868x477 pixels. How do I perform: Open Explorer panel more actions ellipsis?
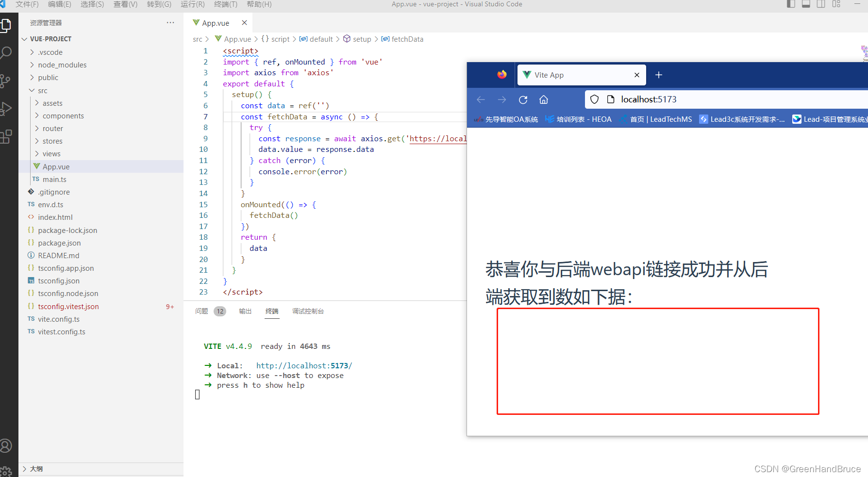pos(170,23)
